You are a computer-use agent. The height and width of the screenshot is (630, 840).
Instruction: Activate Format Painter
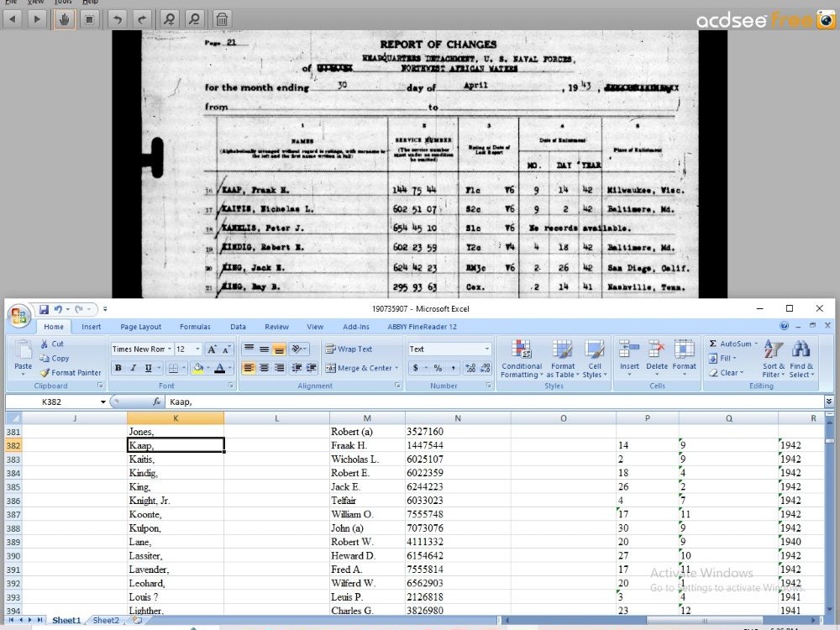click(x=71, y=372)
